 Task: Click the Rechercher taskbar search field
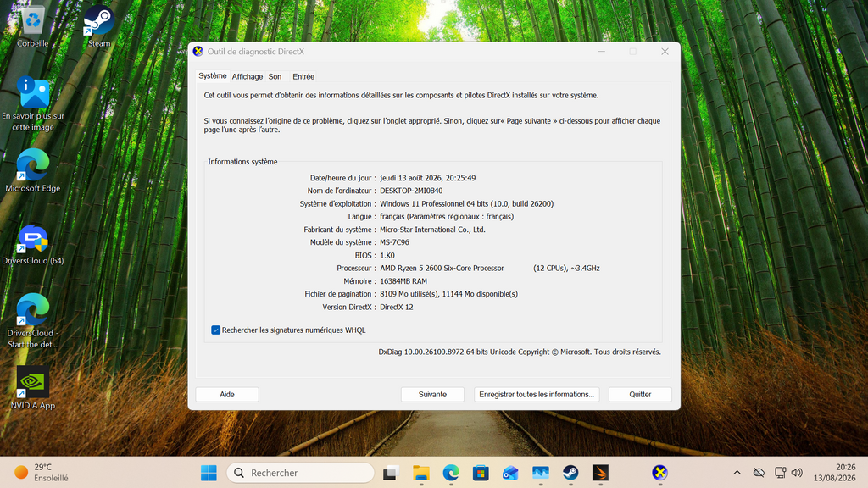coord(301,473)
